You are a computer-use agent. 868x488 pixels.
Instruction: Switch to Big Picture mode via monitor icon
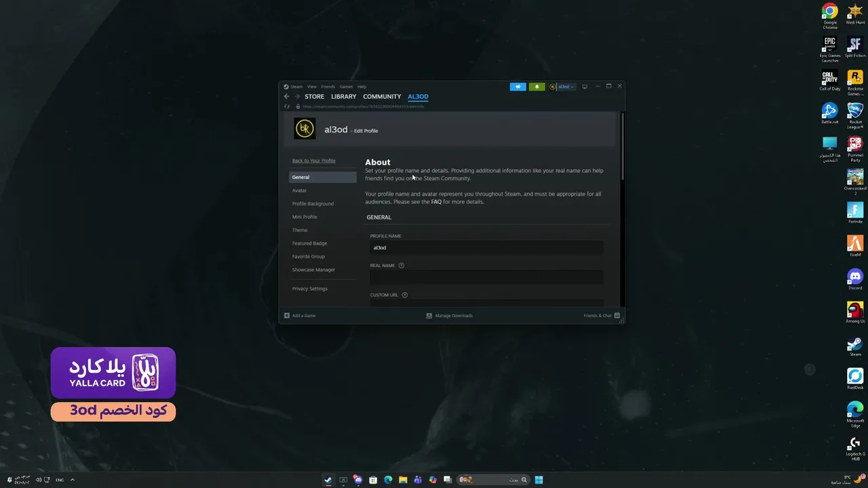(585, 87)
